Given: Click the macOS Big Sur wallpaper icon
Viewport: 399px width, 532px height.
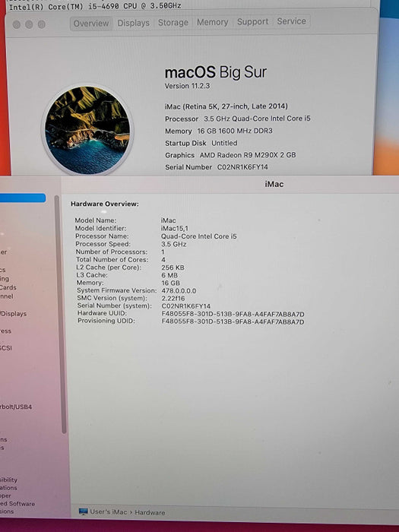Looking at the screenshot, I should coord(87,130).
